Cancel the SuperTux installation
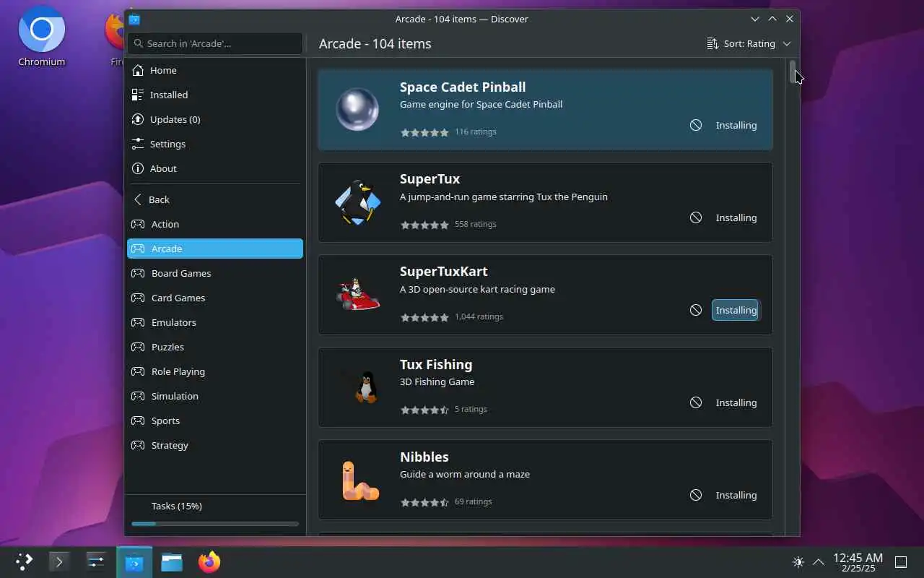Viewport: 924px width, 578px height. 696,217
